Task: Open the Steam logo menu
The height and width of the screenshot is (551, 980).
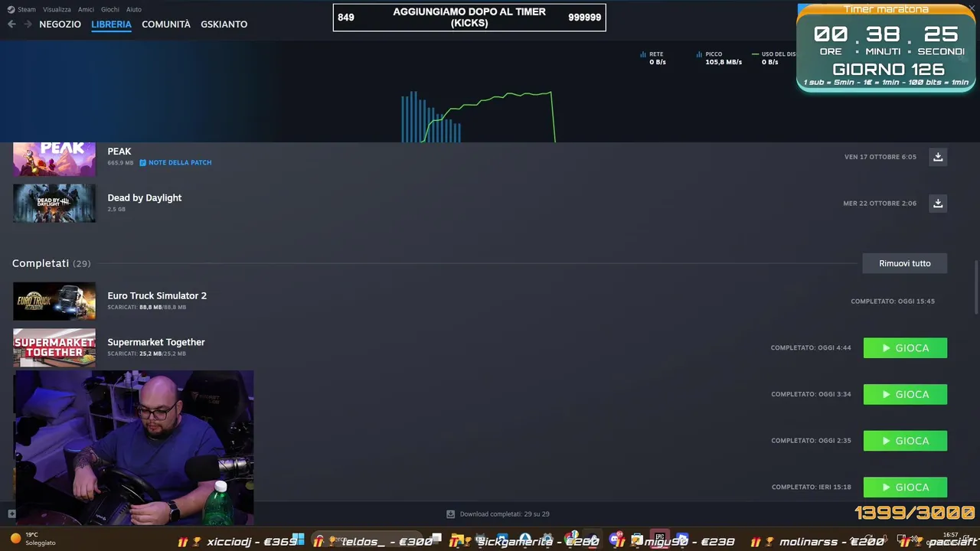Action: [11, 9]
